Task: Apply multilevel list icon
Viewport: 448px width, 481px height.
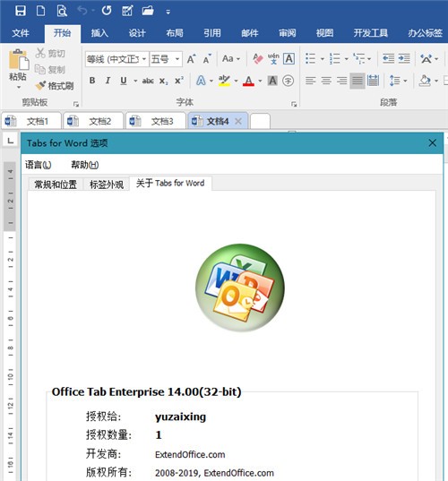Action: [x=358, y=58]
